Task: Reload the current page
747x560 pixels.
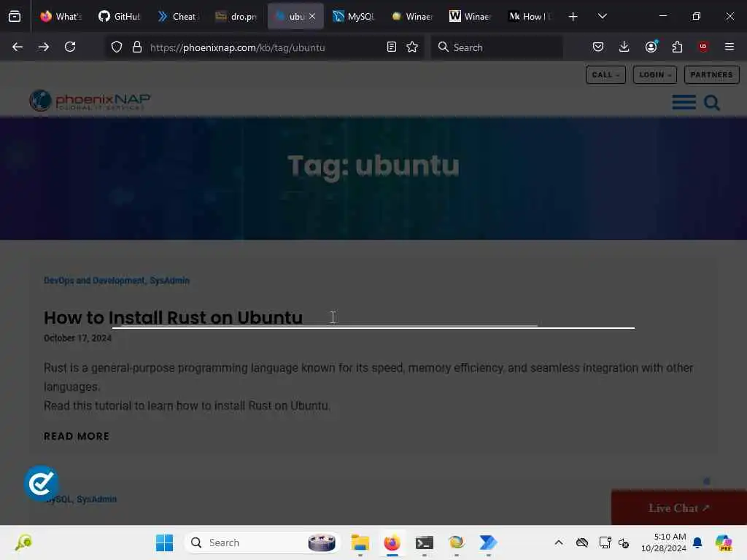Action: (70, 47)
